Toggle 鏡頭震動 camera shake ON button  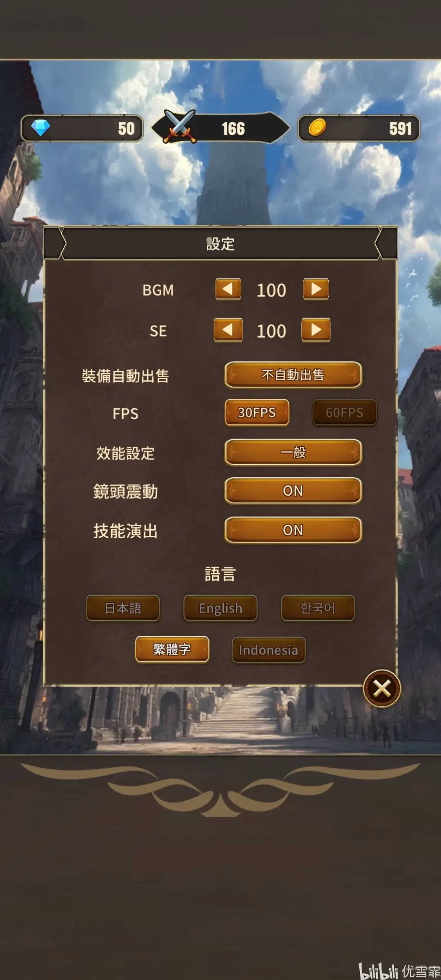coord(293,491)
